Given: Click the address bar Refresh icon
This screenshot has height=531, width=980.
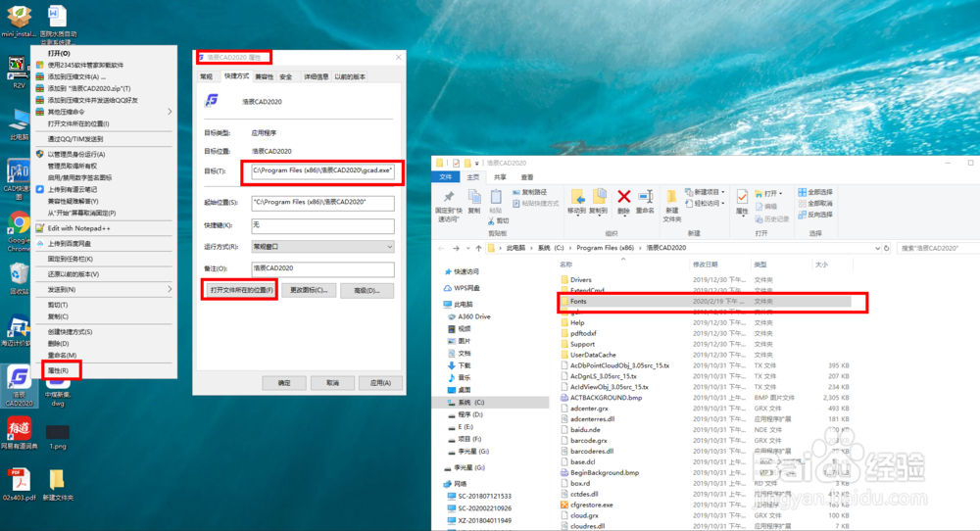Looking at the screenshot, I should tap(886, 248).
